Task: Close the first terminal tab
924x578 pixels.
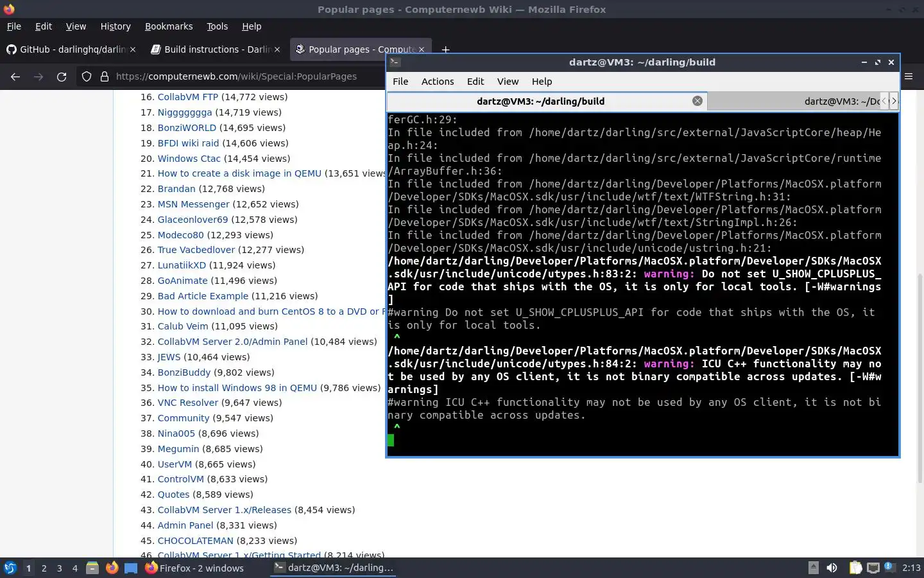Action: [x=697, y=101]
